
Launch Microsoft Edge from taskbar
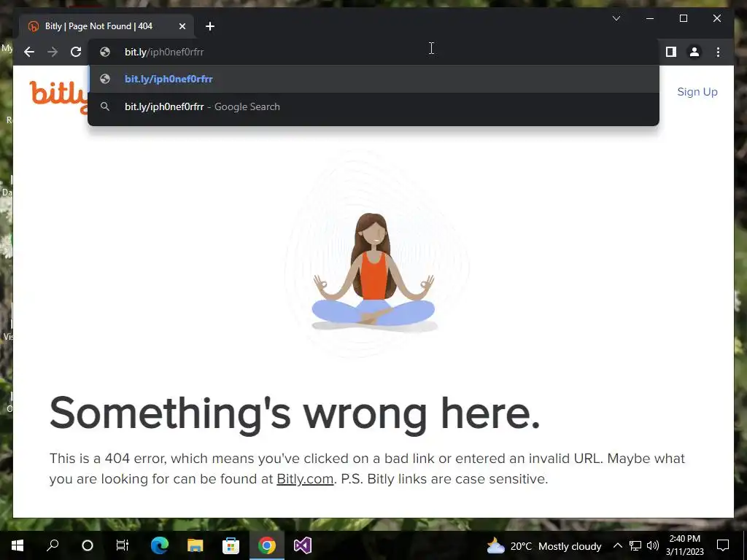pos(160,545)
